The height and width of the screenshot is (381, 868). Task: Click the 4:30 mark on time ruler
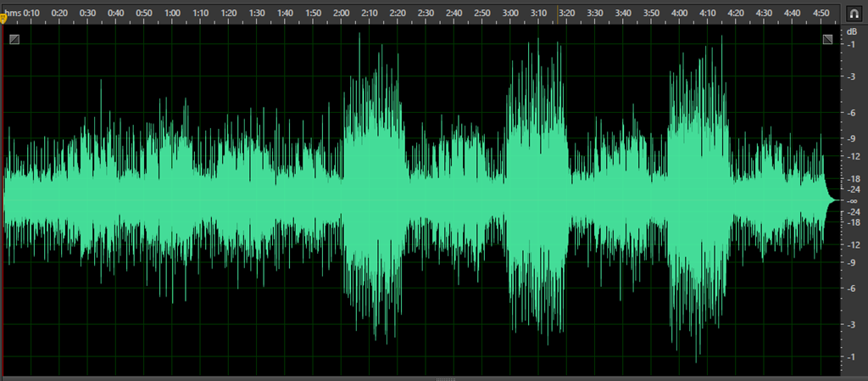764,12
